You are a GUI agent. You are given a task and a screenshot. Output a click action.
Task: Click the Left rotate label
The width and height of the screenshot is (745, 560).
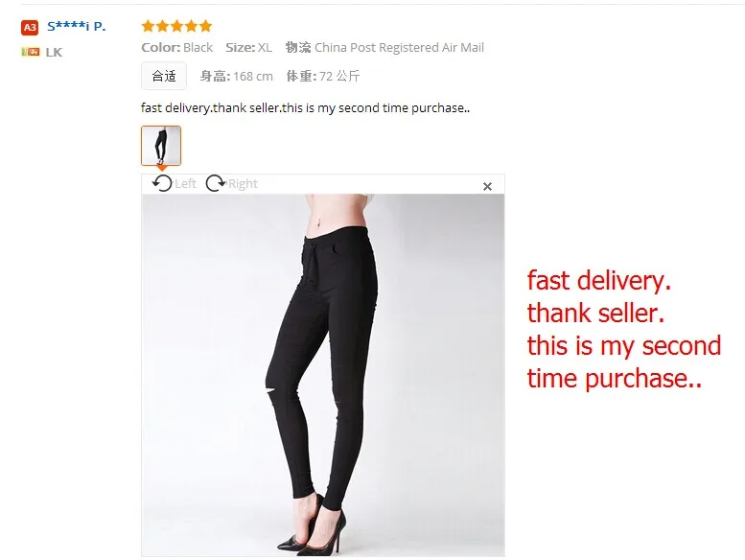pyautogui.click(x=185, y=184)
